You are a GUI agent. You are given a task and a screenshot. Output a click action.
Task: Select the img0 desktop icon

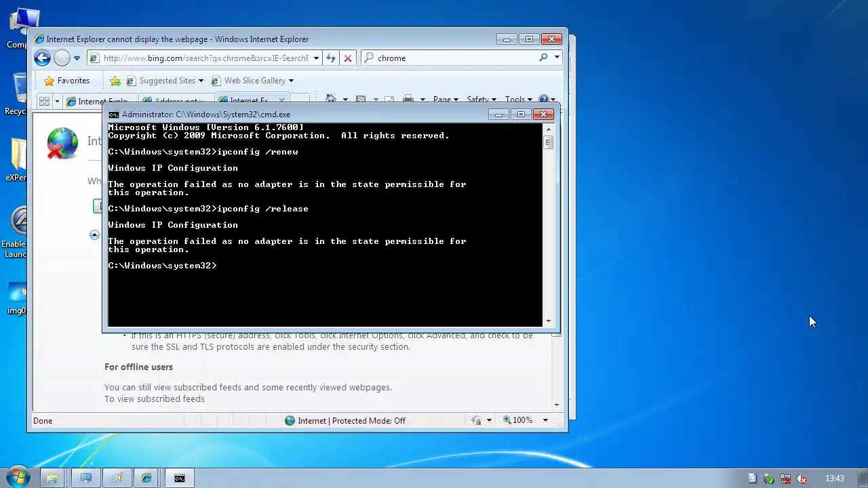click(16, 299)
